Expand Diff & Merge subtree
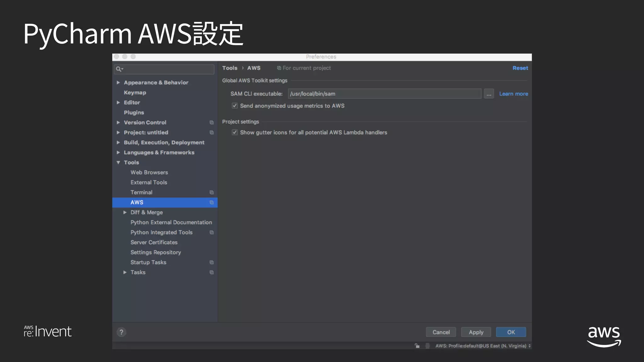The height and width of the screenshot is (362, 644). 125,212
